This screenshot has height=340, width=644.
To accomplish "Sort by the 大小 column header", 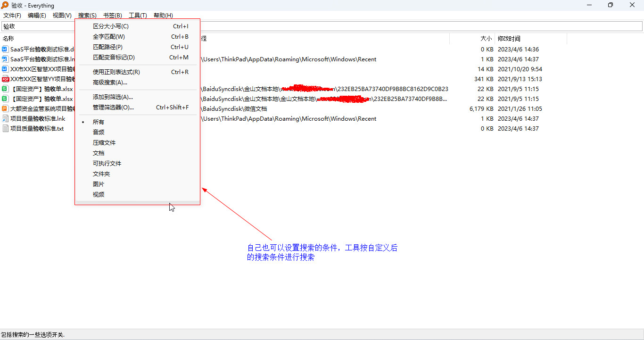I will (486, 39).
